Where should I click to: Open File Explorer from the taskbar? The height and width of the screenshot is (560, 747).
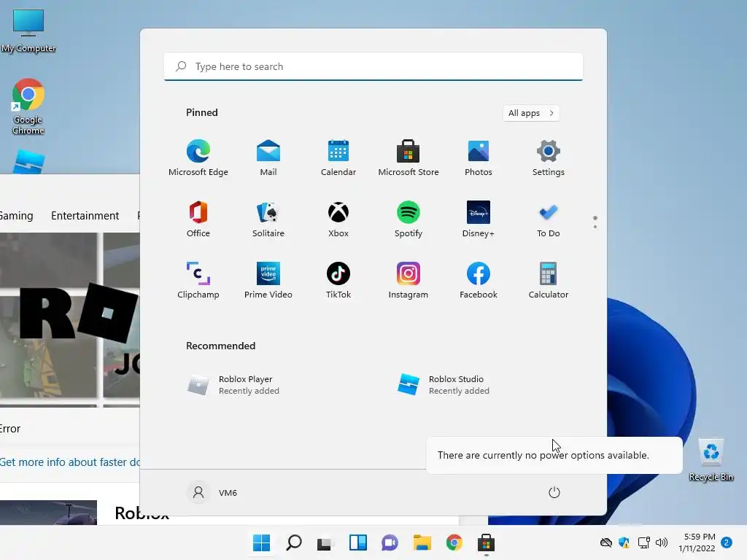pos(422,542)
